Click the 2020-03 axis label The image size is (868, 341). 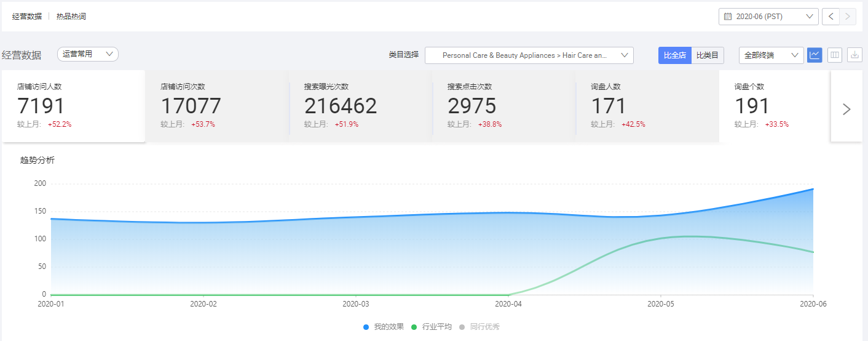tap(356, 303)
